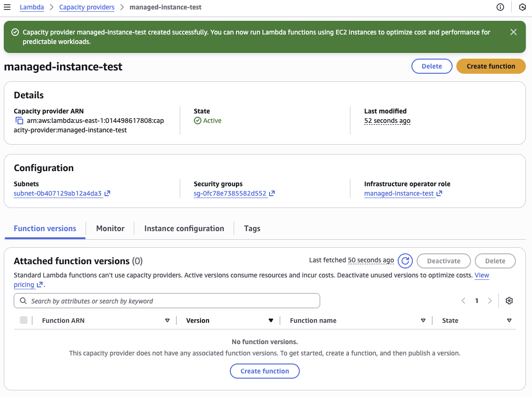The width and height of the screenshot is (532, 398).
Task: Open table preferences gear icon
Action: click(509, 301)
